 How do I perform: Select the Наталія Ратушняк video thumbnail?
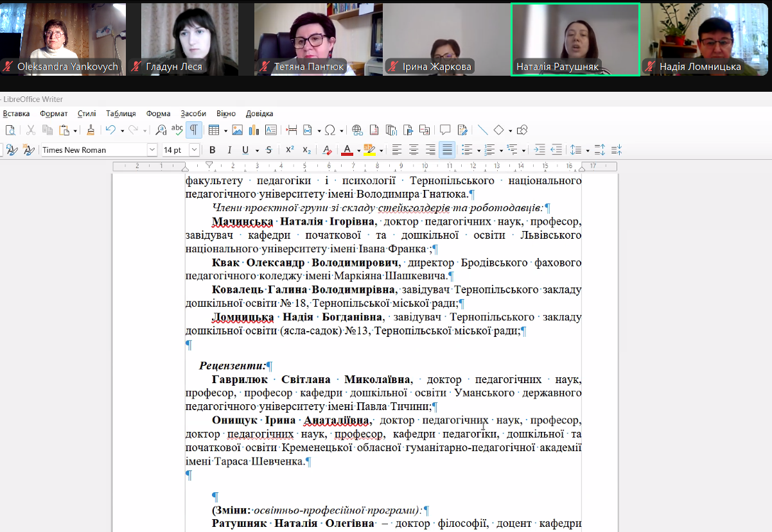tap(575, 39)
